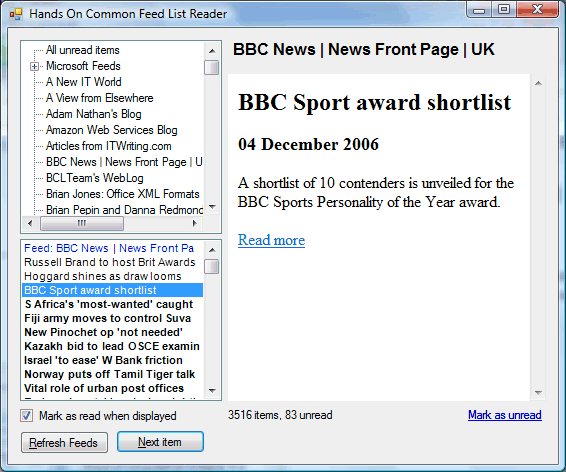Click the feed tree scroll left arrow

(30, 223)
